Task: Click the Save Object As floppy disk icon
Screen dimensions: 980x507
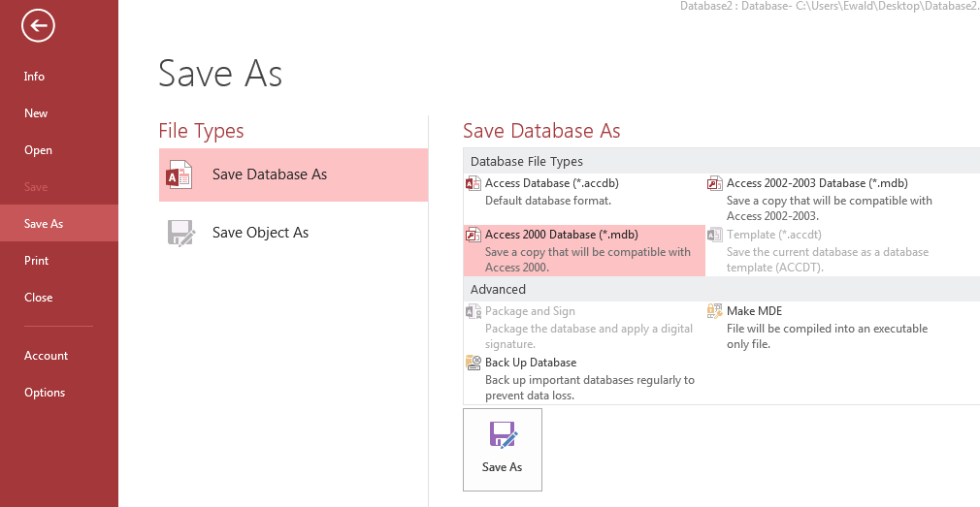Action: (181, 233)
